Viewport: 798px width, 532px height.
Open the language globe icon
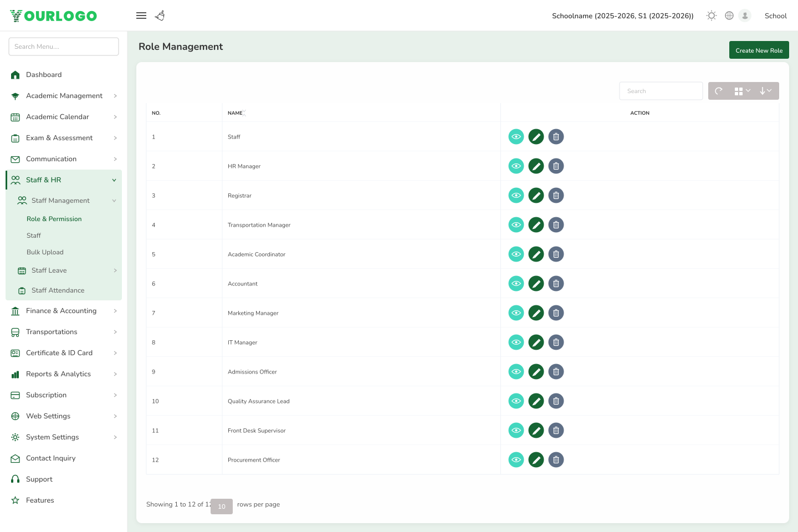[x=729, y=16]
